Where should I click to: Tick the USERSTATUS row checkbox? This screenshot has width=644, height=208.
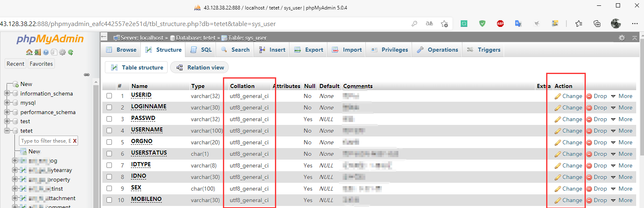109,154
